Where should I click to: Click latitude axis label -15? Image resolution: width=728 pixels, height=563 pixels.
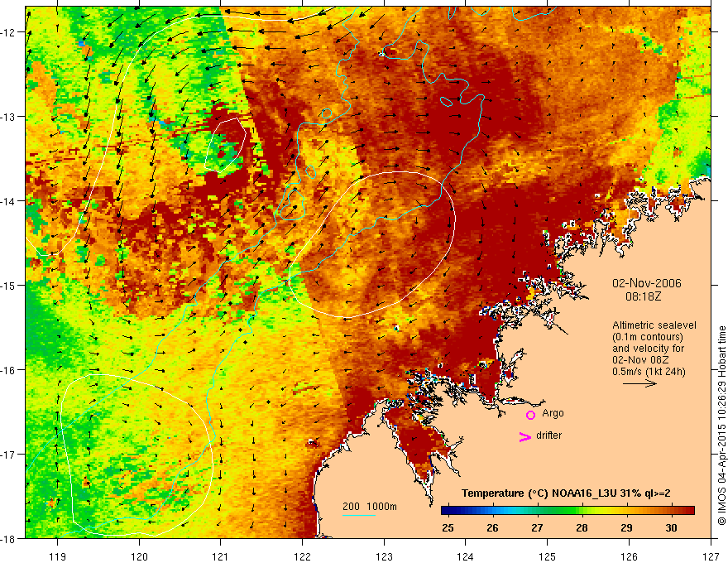8,286
